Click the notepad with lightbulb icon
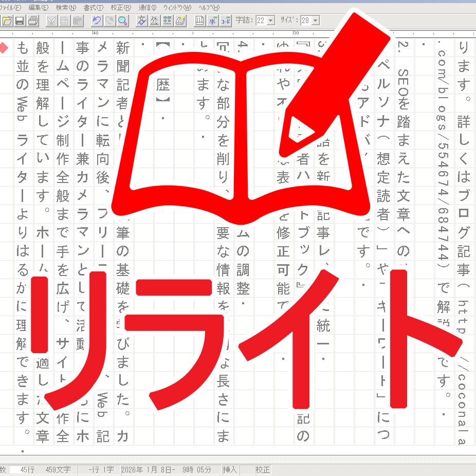Screen dimensions: 476x476 pos(180,21)
